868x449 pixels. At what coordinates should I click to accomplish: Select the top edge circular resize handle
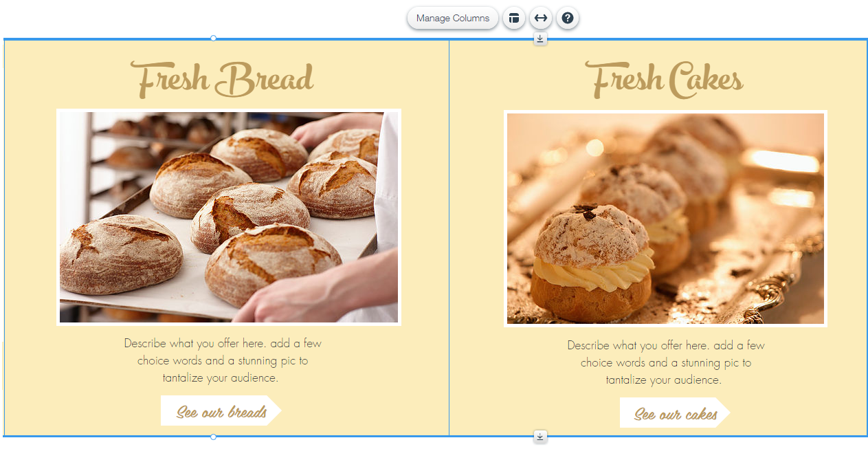pyautogui.click(x=213, y=39)
